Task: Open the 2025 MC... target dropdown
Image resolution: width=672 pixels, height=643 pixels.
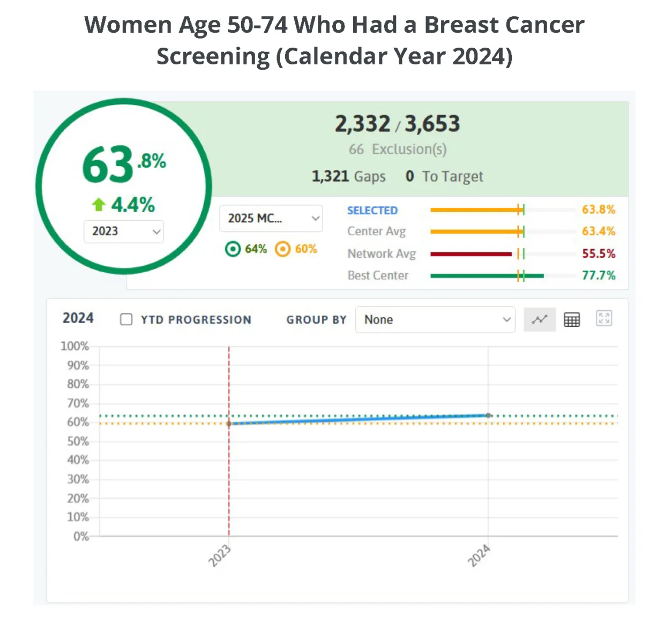Action: (x=271, y=218)
